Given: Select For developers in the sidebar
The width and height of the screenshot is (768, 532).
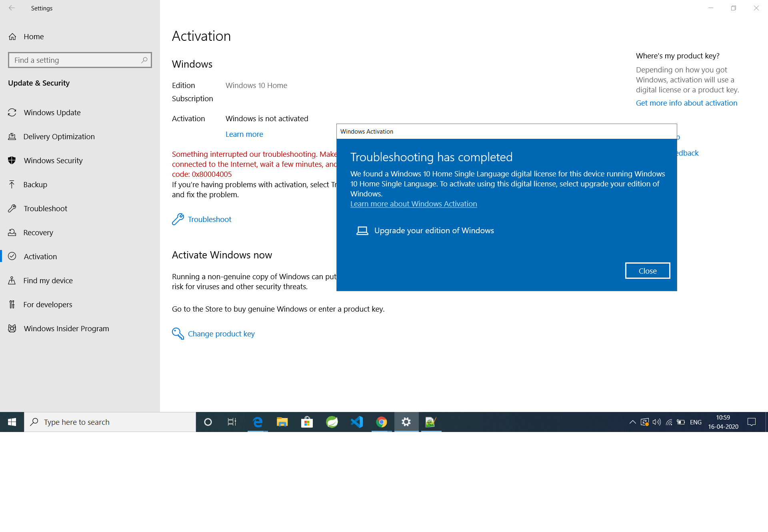Looking at the screenshot, I should 80,304.
